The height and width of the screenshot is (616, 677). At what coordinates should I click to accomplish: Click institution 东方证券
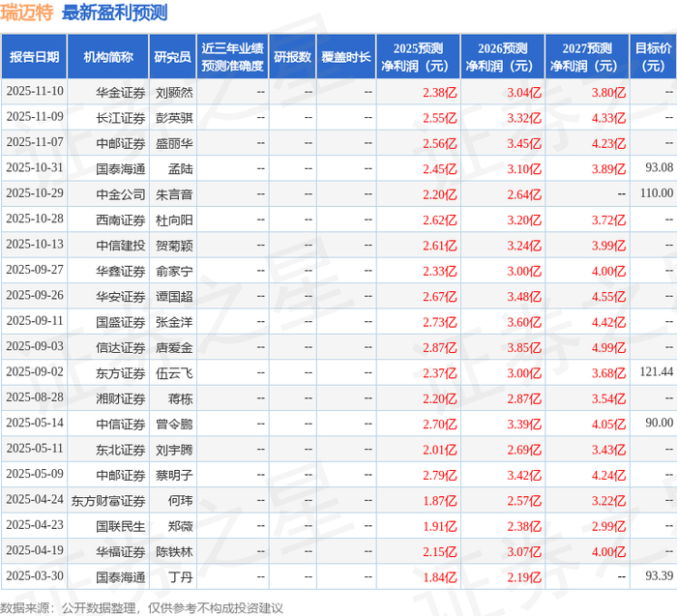click(121, 373)
